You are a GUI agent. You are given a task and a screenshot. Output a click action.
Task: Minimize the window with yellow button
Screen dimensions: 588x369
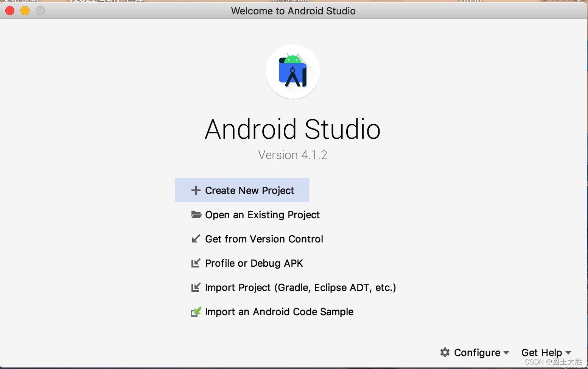tap(25, 11)
